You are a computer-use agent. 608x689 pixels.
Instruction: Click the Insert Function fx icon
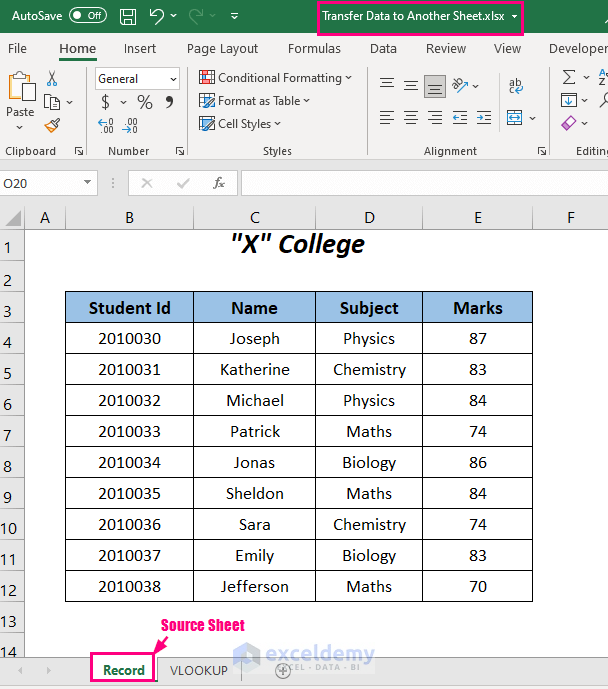coord(219,183)
